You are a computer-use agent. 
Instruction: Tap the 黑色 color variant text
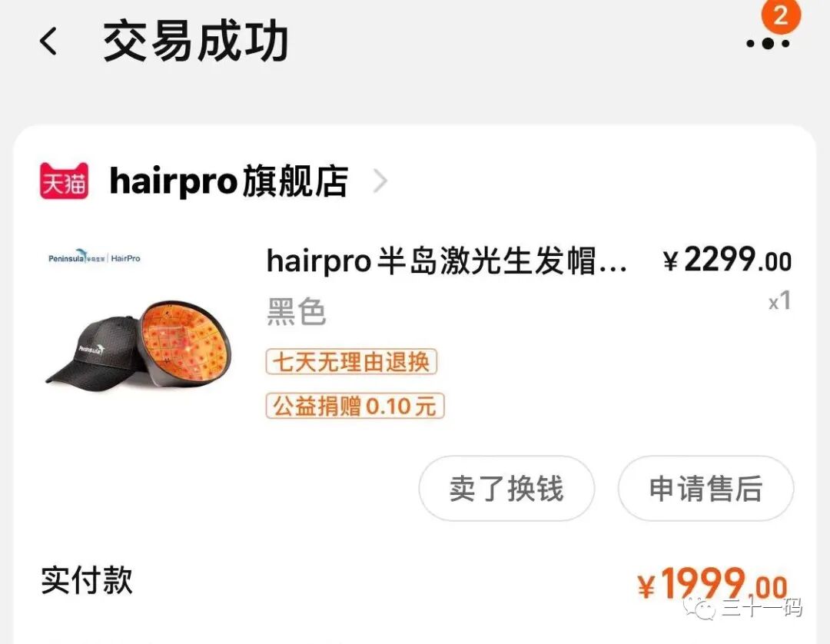[x=297, y=311]
